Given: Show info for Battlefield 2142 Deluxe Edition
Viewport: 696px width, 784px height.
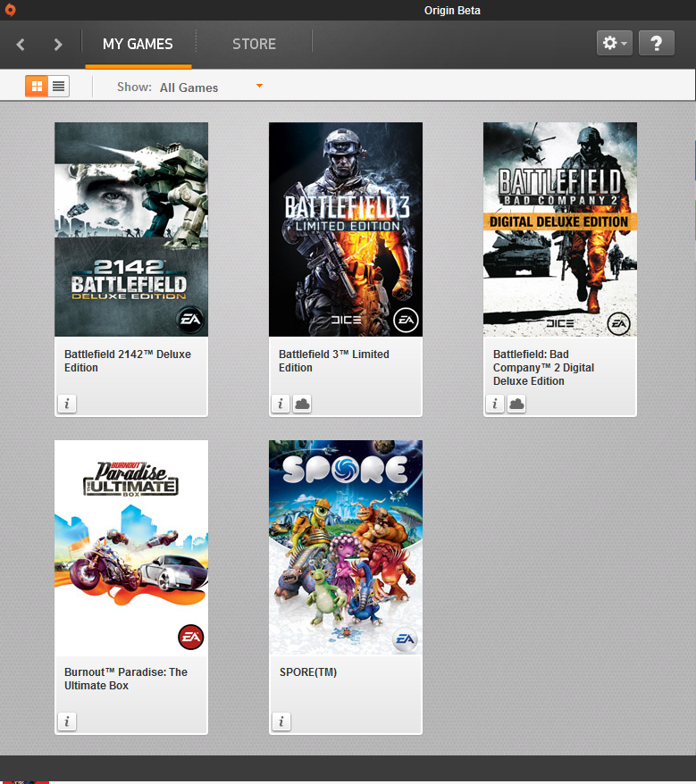Looking at the screenshot, I should click(x=67, y=404).
